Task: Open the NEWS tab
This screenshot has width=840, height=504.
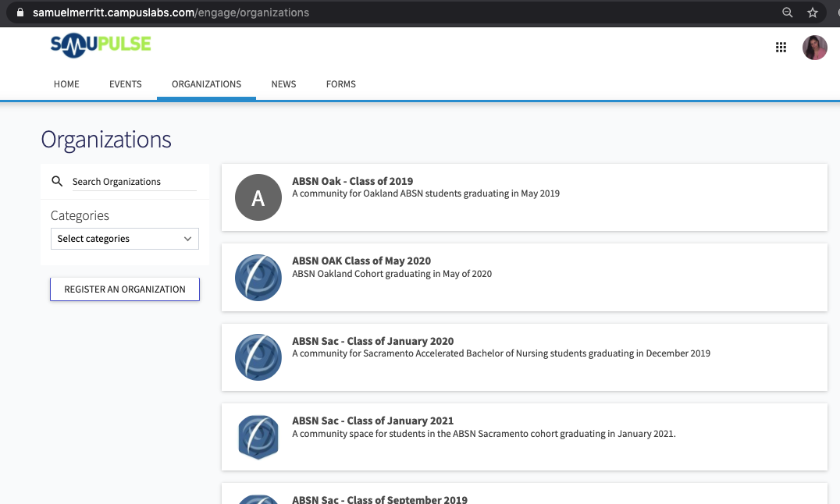Action: pos(283,84)
